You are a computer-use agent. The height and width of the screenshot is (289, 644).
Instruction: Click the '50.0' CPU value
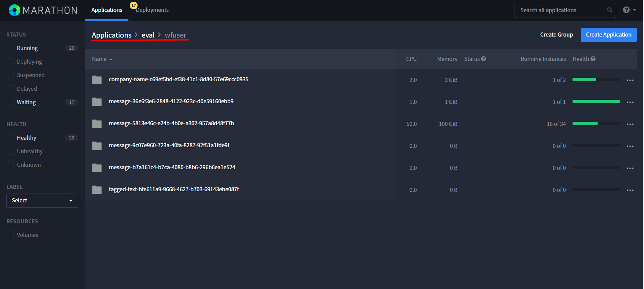click(x=412, y=124)
